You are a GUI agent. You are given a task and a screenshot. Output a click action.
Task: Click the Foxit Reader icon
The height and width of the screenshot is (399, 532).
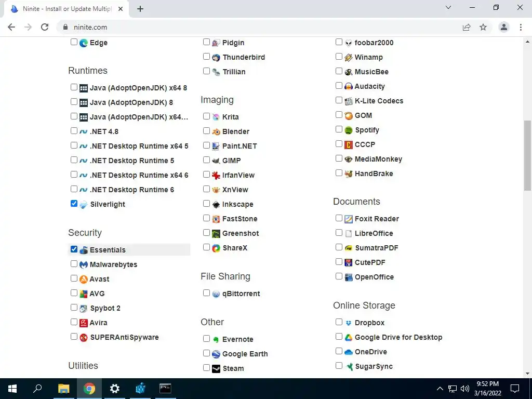click(349, 219)
